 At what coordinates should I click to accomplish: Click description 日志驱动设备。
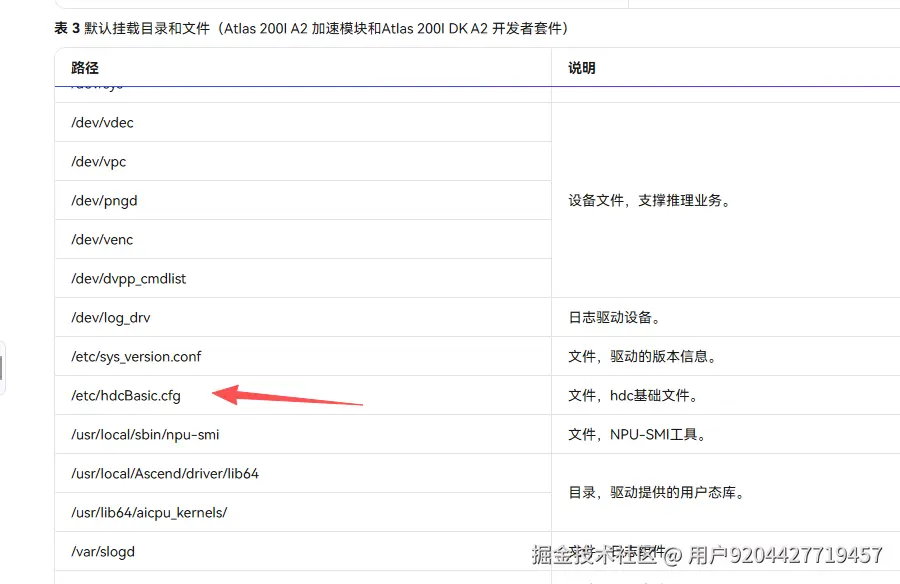pyautogui.click(x=615, y=318)
